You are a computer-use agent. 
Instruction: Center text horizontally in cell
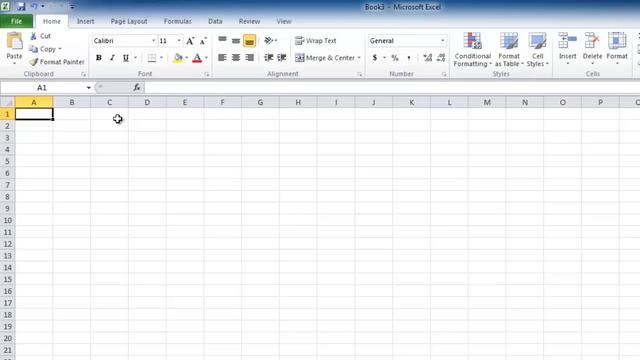click(236, 58)
